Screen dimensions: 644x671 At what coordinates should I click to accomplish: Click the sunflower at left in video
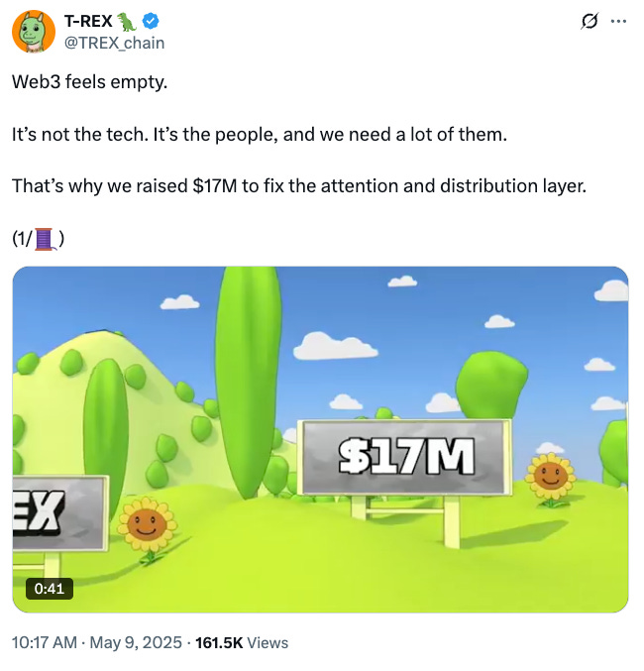click(x=147, y=526)
